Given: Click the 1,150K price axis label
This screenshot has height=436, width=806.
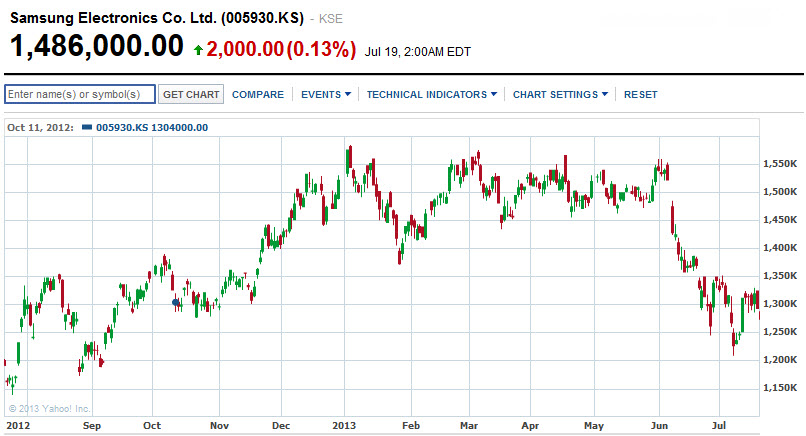Looking at the screenshot, I should tap(780, 388).
